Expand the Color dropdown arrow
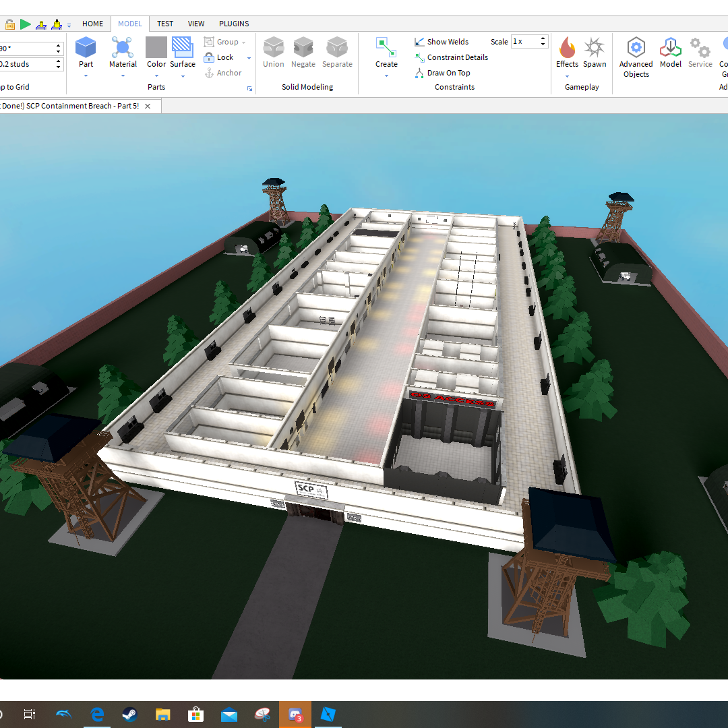The image size is (728, 728). coord(156,75)
